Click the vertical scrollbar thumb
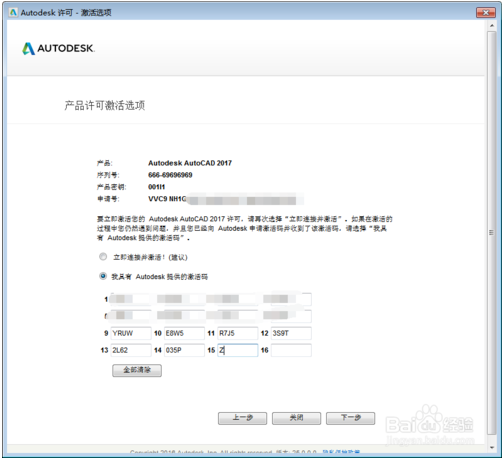This screenshot has height=458, width=503. point(492,233)
